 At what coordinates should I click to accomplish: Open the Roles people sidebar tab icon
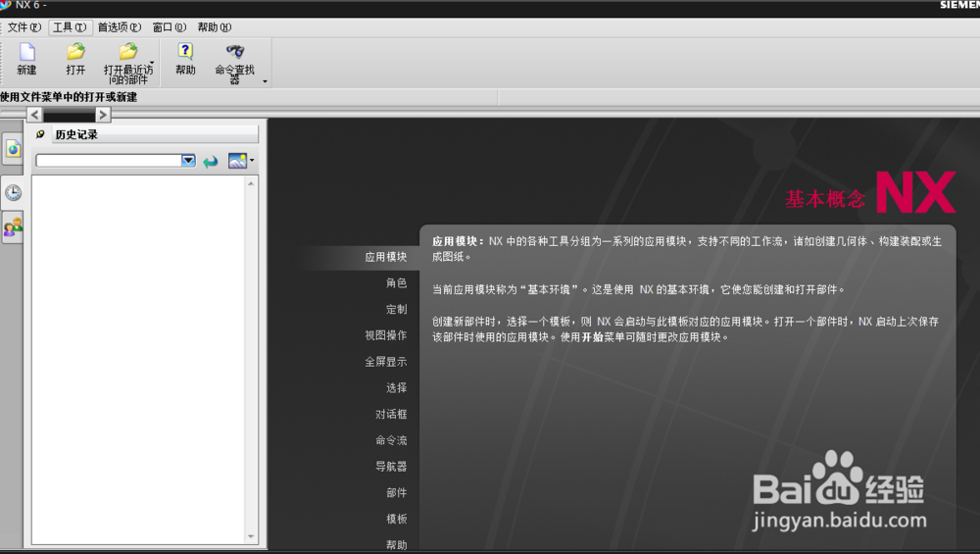(13, 227)
